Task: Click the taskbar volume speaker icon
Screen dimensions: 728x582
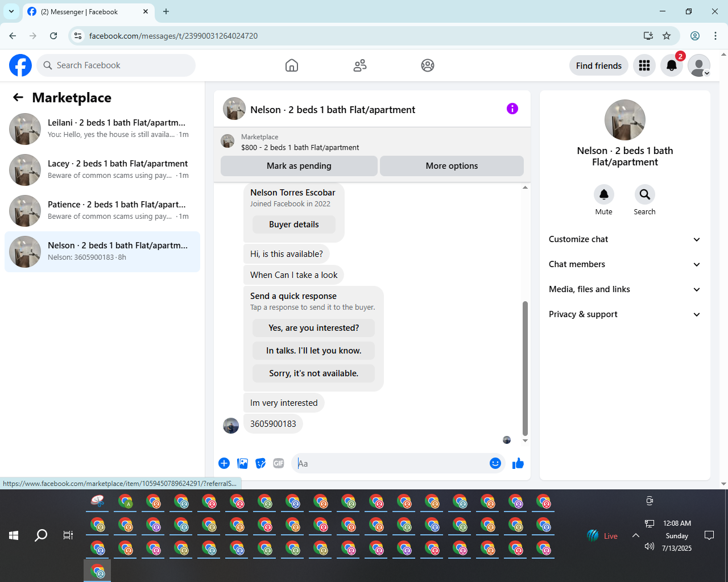Action: click(650, 546)
